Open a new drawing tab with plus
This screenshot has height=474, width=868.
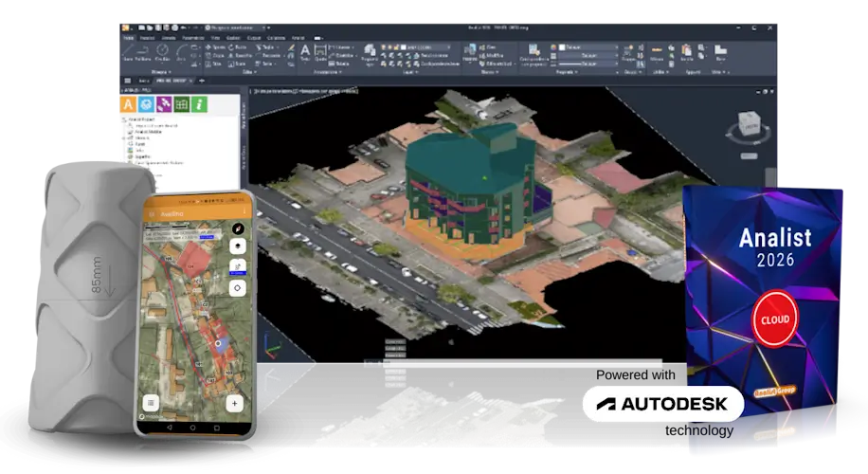pos(202,81)
